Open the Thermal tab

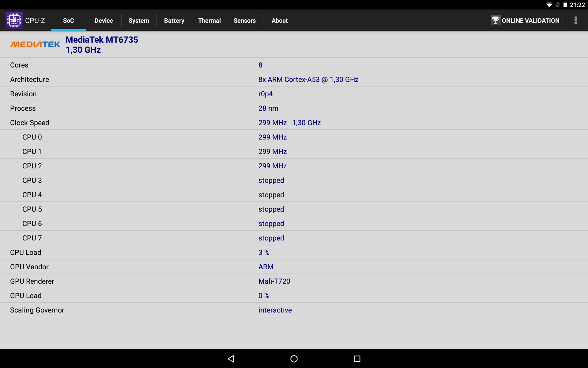pos(209,21)
